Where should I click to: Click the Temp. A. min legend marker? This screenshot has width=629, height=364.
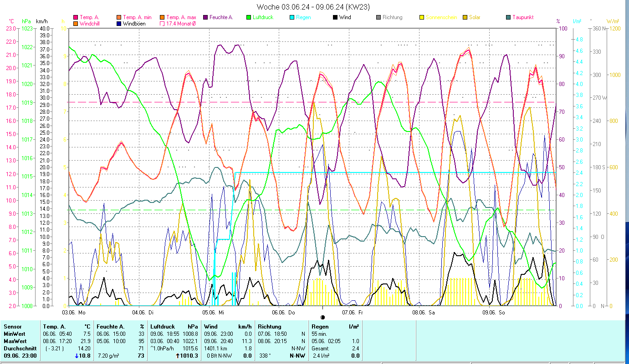click(x=119, y=18)
